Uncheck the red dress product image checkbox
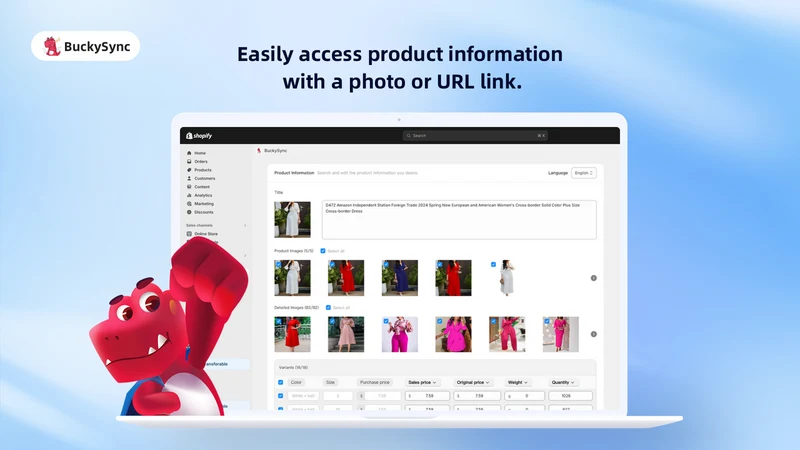This screenshot has height=450, width=800. (332, 264)
